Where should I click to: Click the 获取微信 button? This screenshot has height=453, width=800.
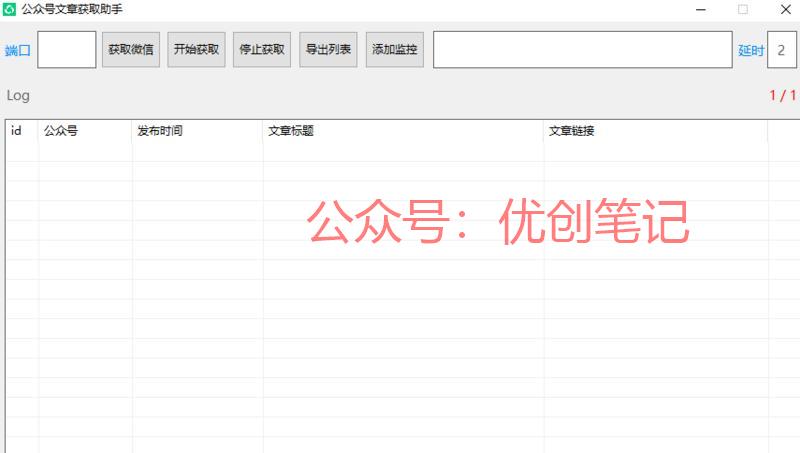131,49
